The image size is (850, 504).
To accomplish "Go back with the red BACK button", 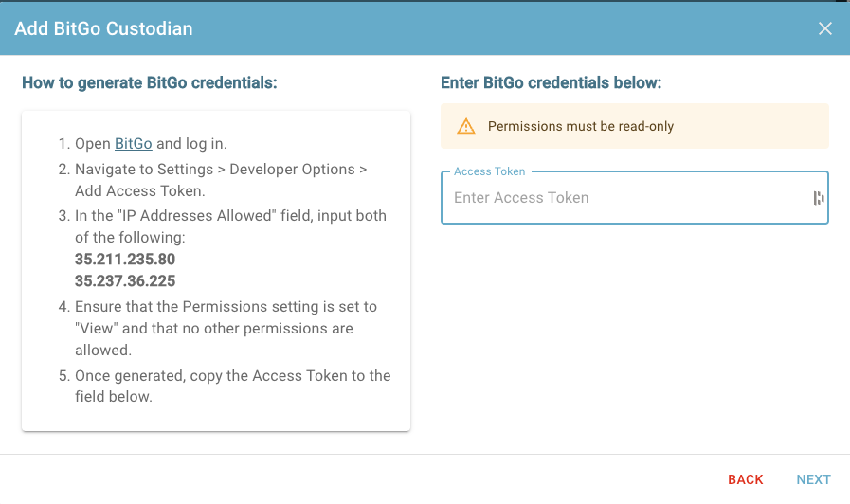I will [x=746, y=479].
